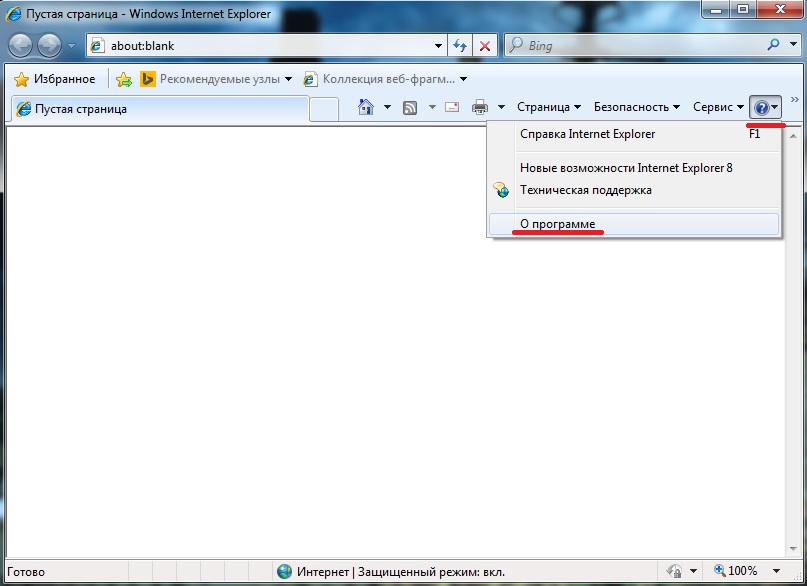Image resolution: width=807 pixels, height=586 pixels.
Task: Select О программе menu item
Action: tap(634, 224)
